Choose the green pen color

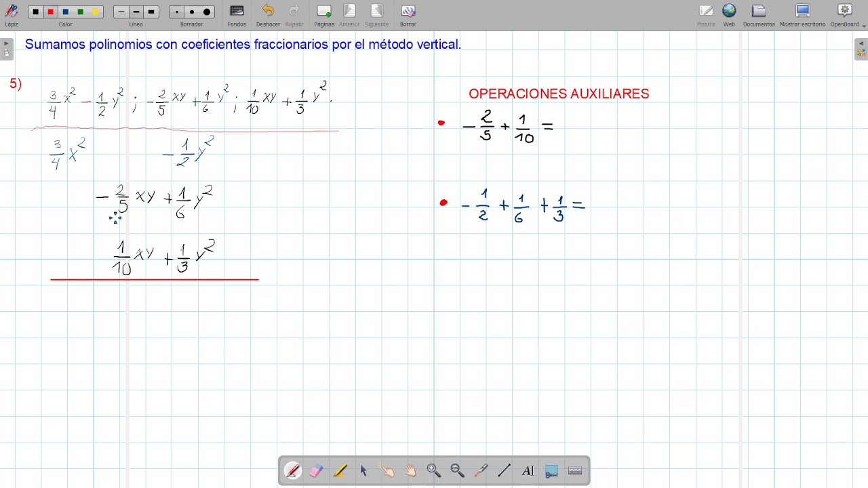[80, 12]
